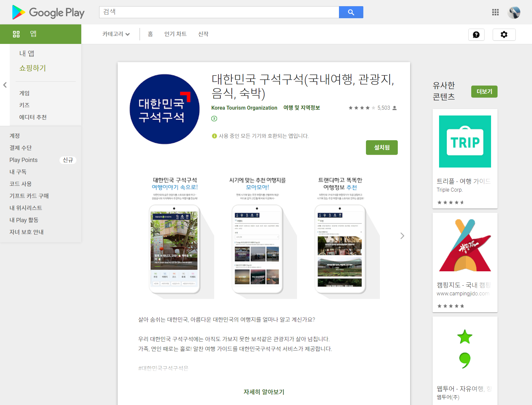Collapse the sidebar with left chevron
532x405 pixels.
[5, 85]
